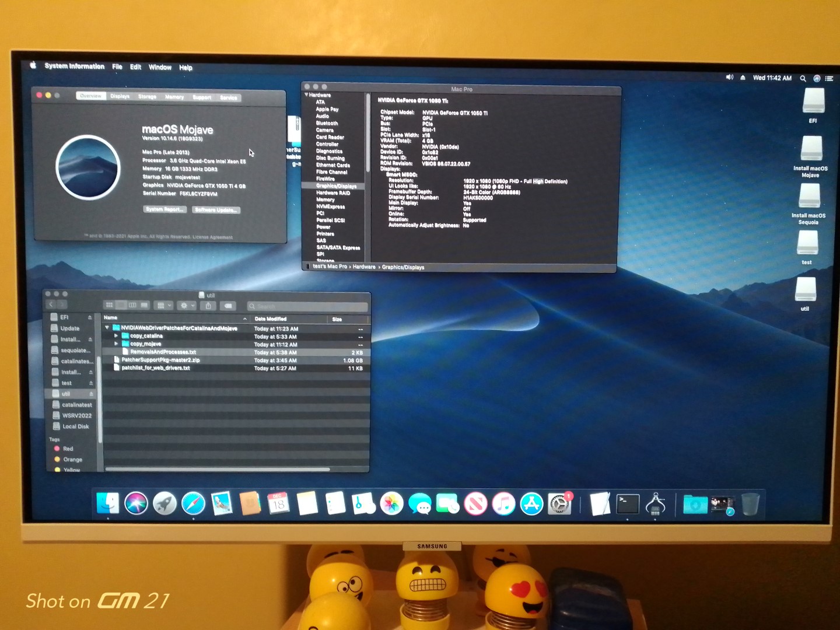Eject the EFI volume in Finder sidebar

coord(90,317)
